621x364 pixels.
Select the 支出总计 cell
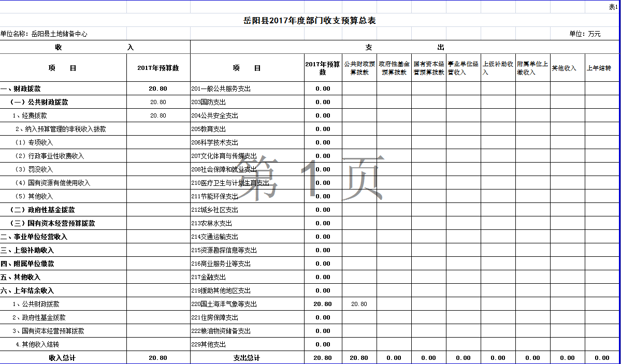point(247,358)
